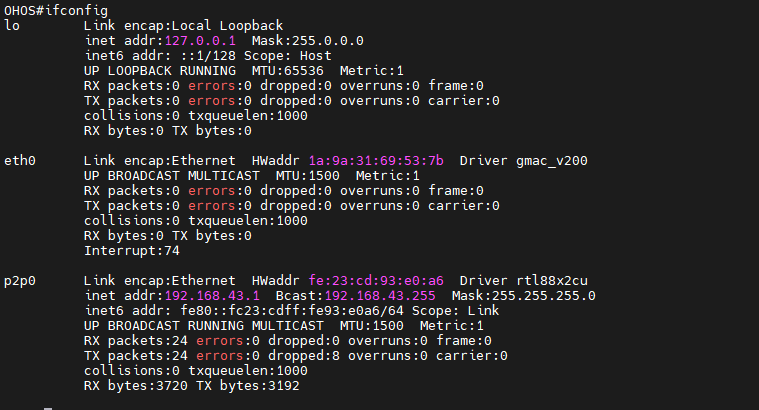759x410 pixels.
Task: Click the p2p0 dropped:8 counter
Action: coord(304,356)
